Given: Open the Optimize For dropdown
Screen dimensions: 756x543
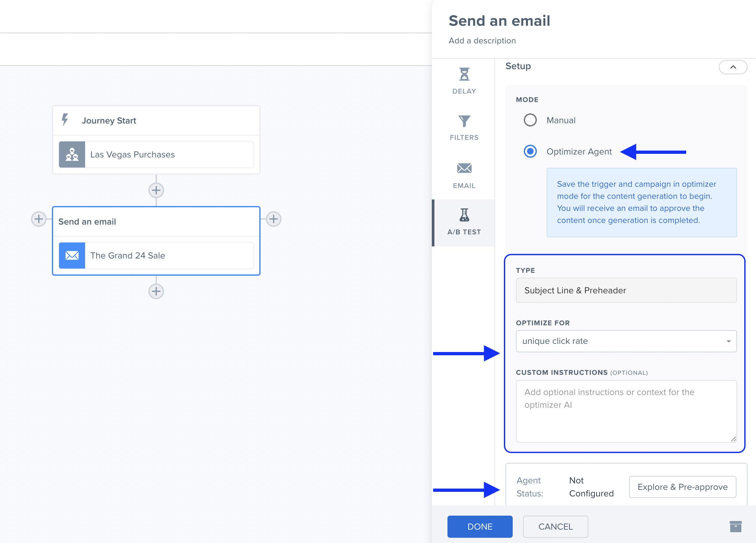Looking at the screenshot, I should (x=626, y=341).
